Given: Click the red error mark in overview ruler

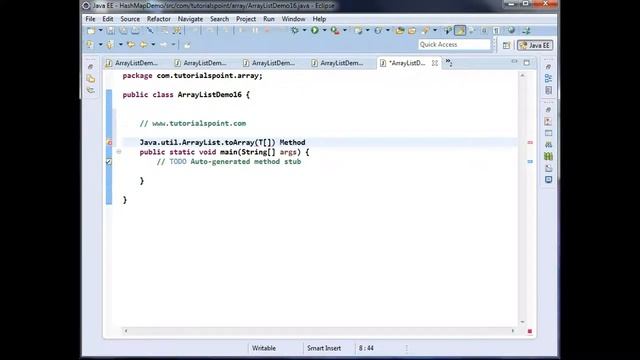Looking at the screenshot, I should tap(530, 142).
